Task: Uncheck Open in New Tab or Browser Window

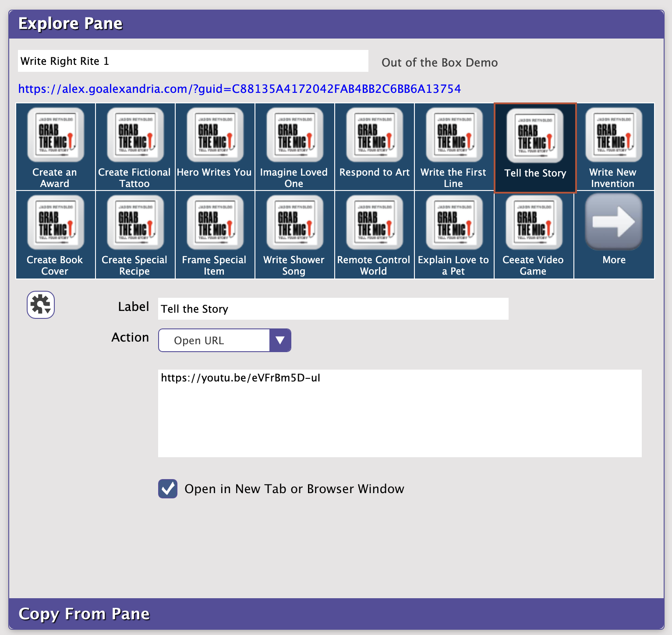Action: (x=168, y=489)
